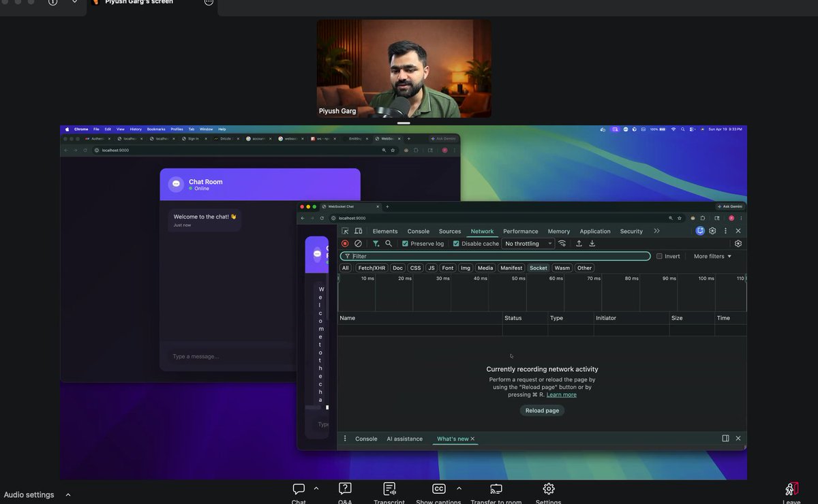Switch to the Console tab
Image resolution: width=818 pixels, height=504 pixels.
pyautogui.click(x=418, y=231)
